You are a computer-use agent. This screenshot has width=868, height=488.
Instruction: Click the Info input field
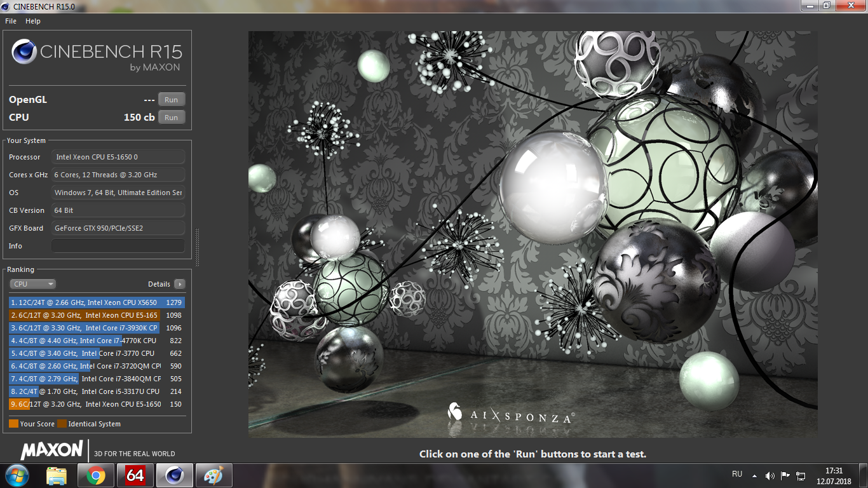click(118, 246)
